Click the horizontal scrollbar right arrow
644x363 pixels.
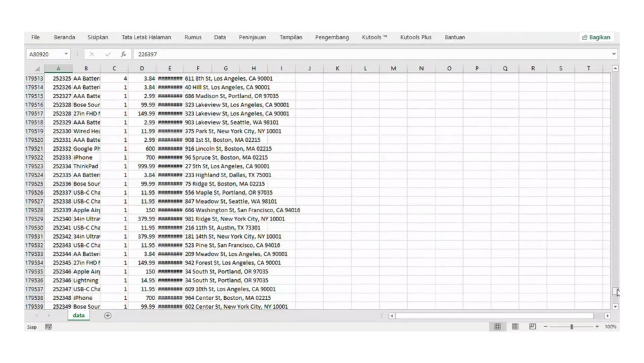[607, 316]
